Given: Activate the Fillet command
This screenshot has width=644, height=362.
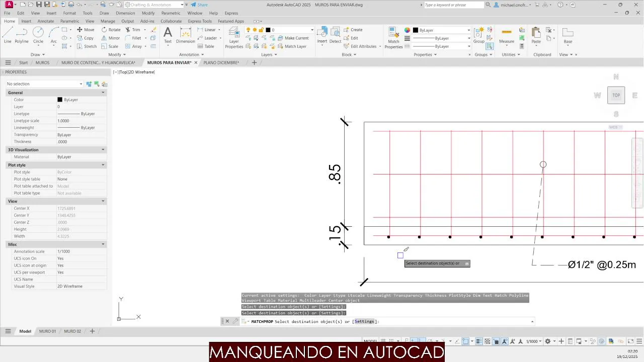Looking at the screenshot, I should pos(133,38).
